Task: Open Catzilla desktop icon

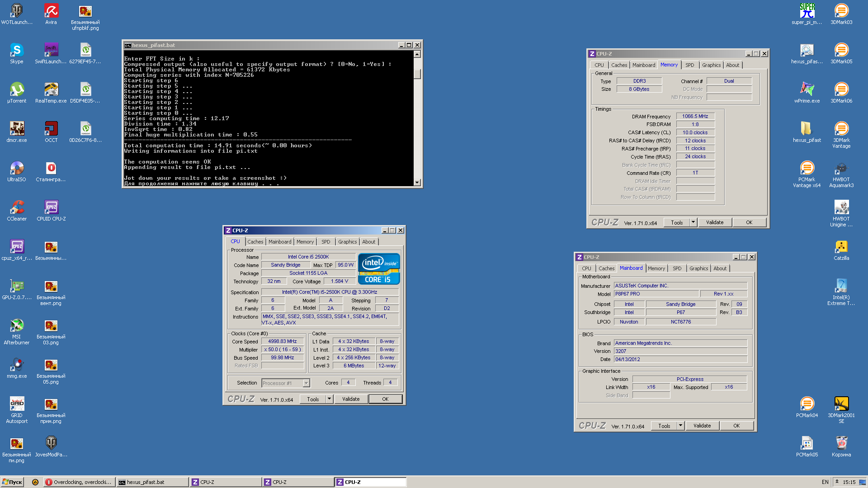Action: (x=841, y=250)
